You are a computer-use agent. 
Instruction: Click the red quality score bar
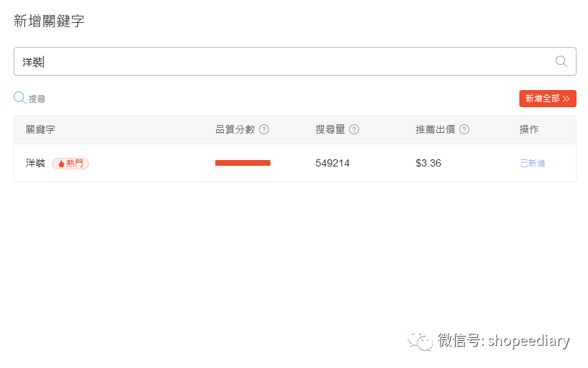point(242,163)
